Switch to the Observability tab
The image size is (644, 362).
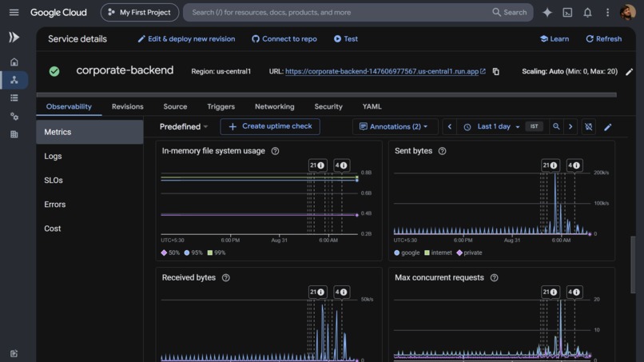69,106
